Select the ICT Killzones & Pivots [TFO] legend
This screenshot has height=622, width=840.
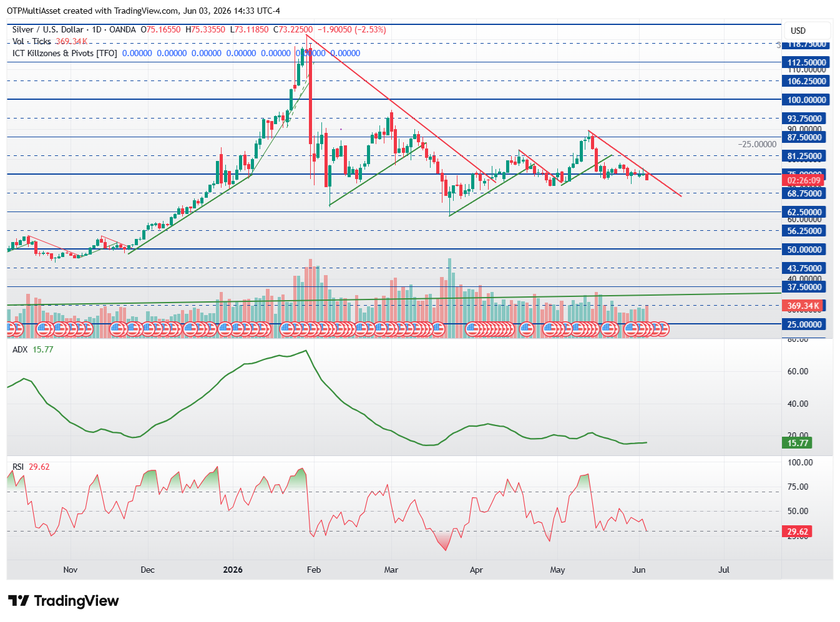pyautogui.click(x=65, y=53)
